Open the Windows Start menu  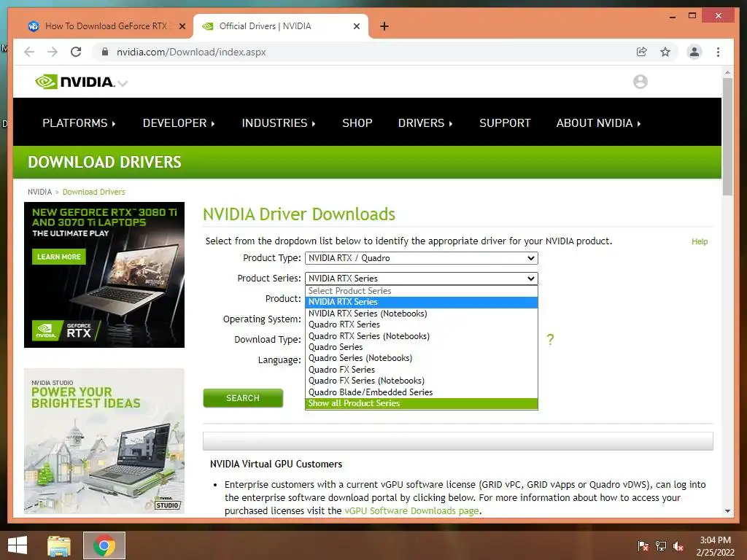pos(18,545)
